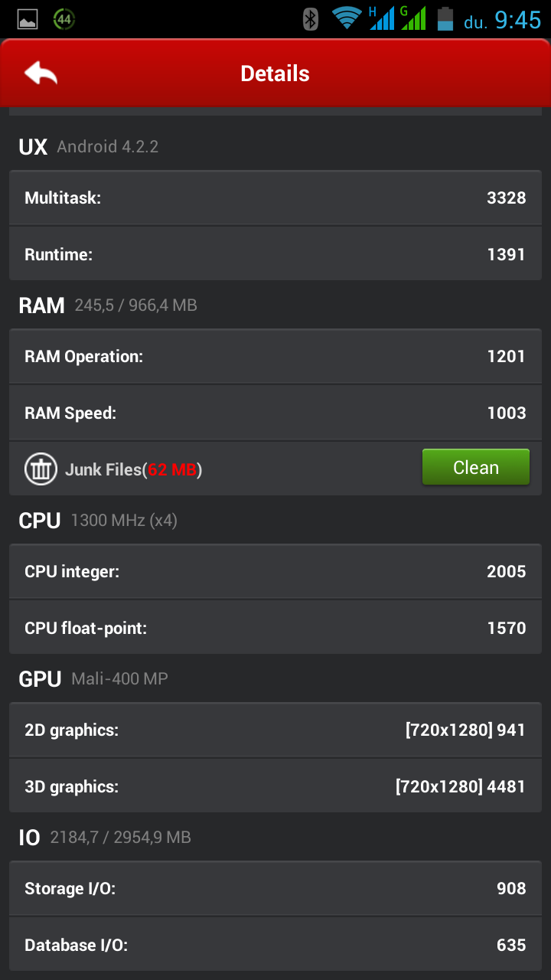
Task: Tap the back arrow icon
Action: (x=41, y=73)
